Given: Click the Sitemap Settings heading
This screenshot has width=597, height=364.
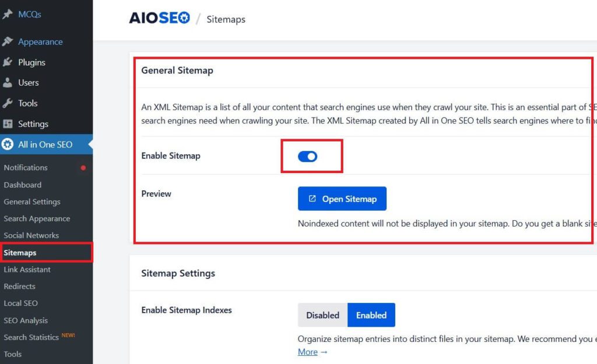Looking at the screenshot, I should point(178,273).
